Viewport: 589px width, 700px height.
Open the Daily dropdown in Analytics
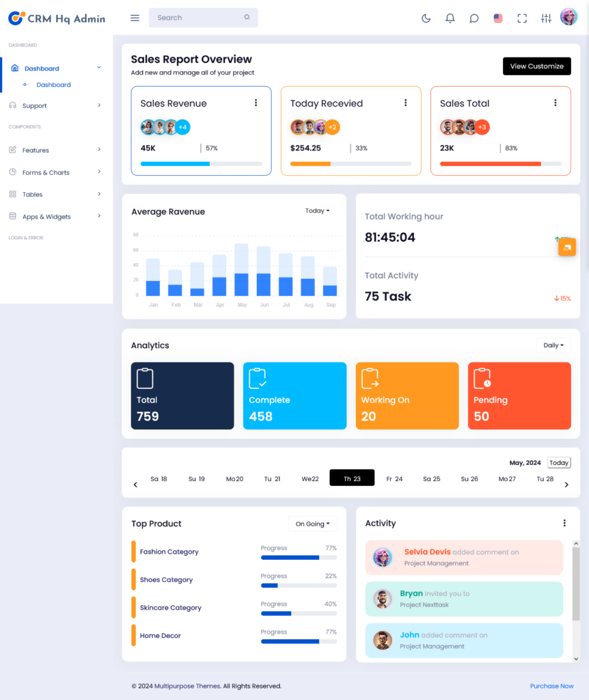point(553,345)
